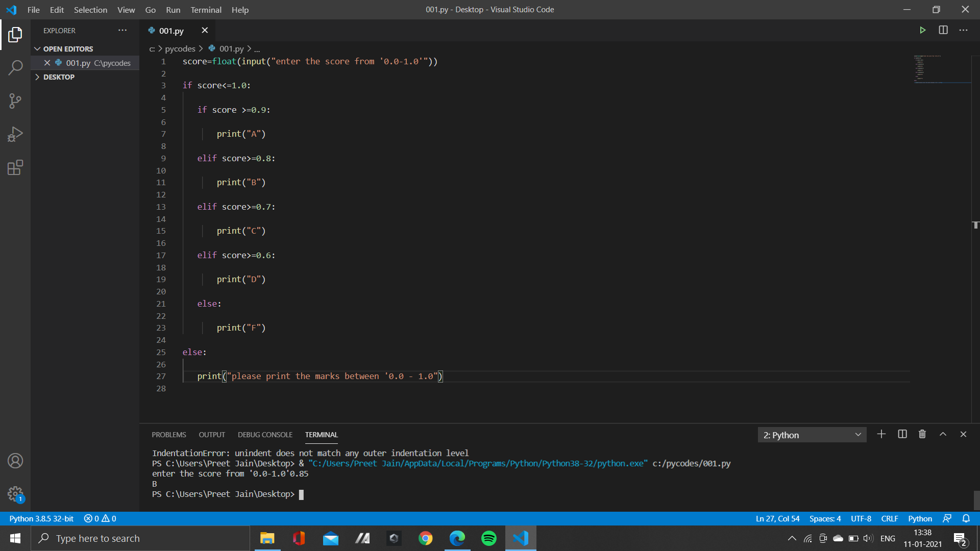Viewport: 980px width, 551px height.
Task: Open the Manage settings gear
Action: click(15, 494)
